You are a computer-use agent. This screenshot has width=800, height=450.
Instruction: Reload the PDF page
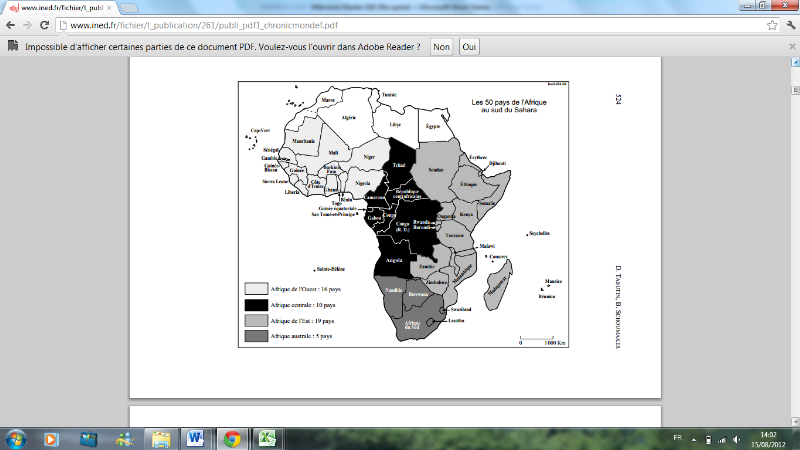(x=49, y=25)
